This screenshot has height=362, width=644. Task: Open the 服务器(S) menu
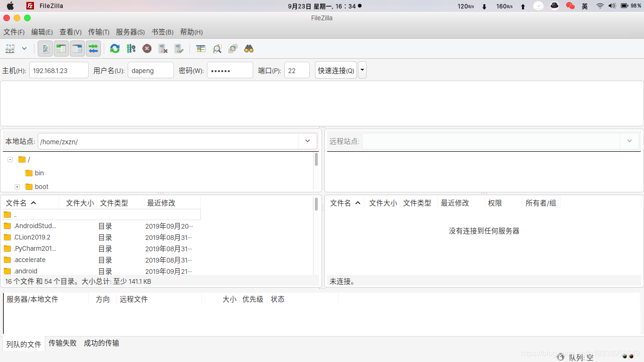tap(130, 32)
